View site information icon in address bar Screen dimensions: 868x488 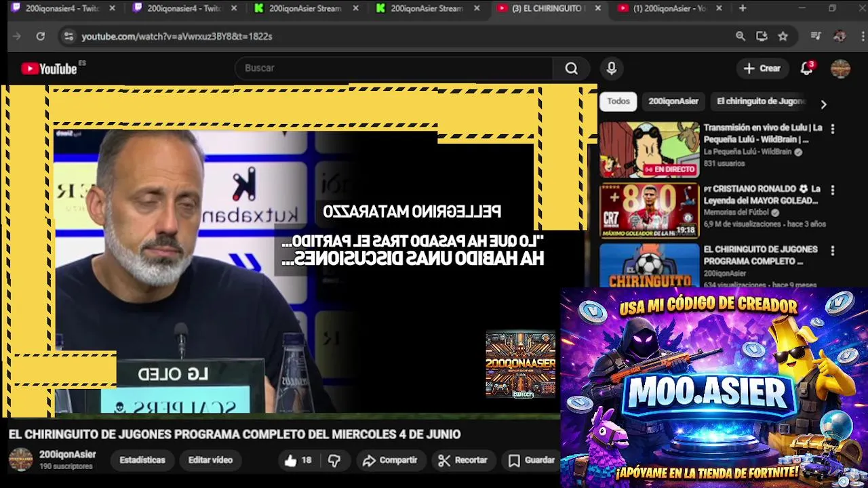(68, 37)
